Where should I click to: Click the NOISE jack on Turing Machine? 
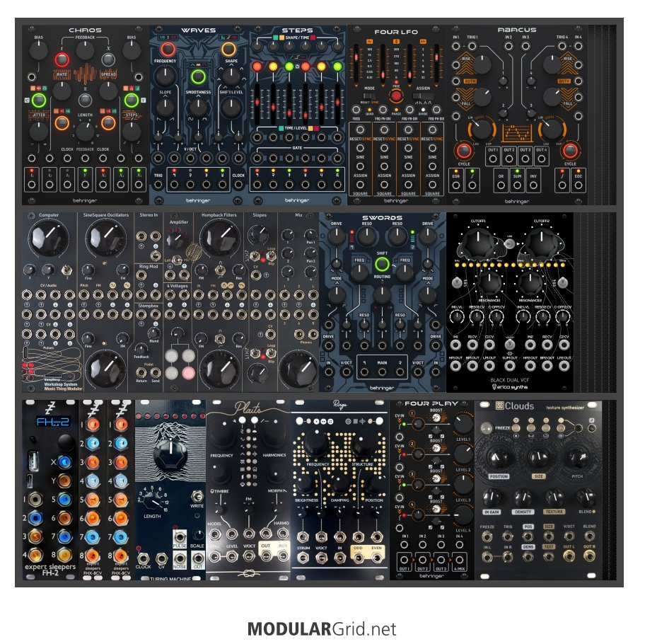(x=180, y=558)
